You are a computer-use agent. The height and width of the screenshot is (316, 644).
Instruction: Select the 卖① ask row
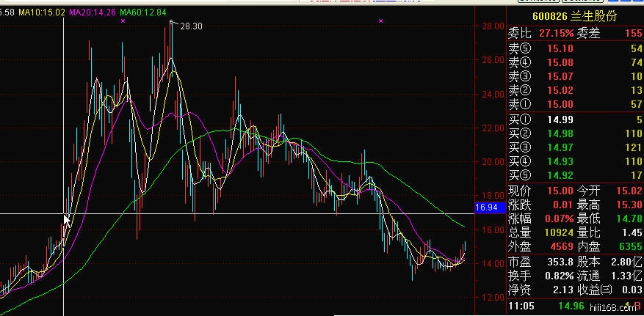[x=574, y=104]
